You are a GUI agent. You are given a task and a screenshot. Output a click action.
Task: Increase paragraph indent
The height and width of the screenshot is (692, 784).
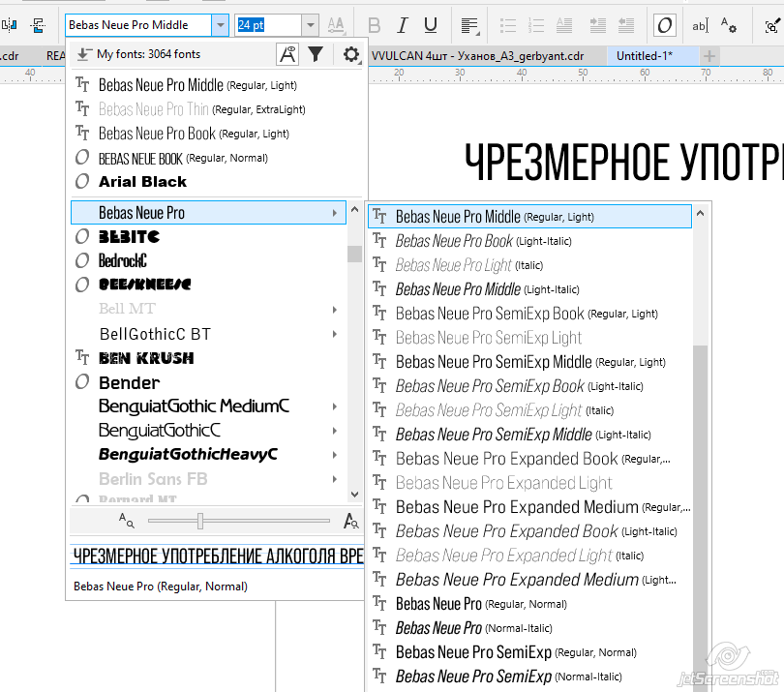point(598,25)
